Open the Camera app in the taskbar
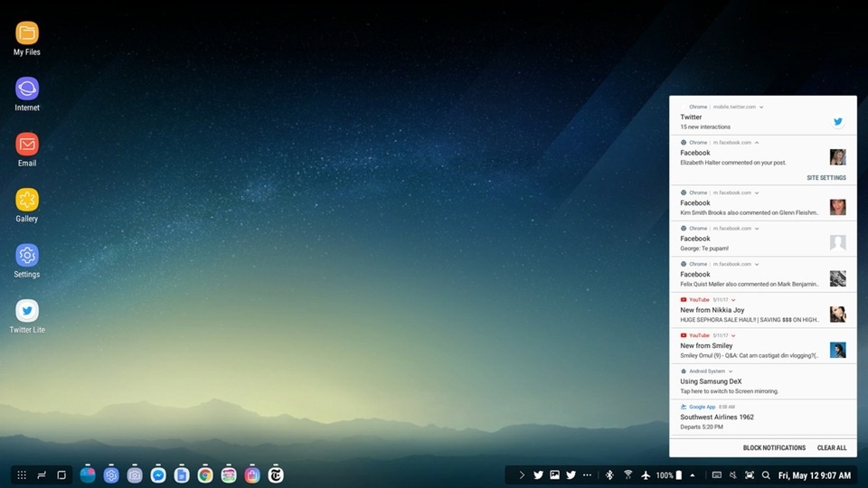The image size is (868, 488). tap(135, 474)
